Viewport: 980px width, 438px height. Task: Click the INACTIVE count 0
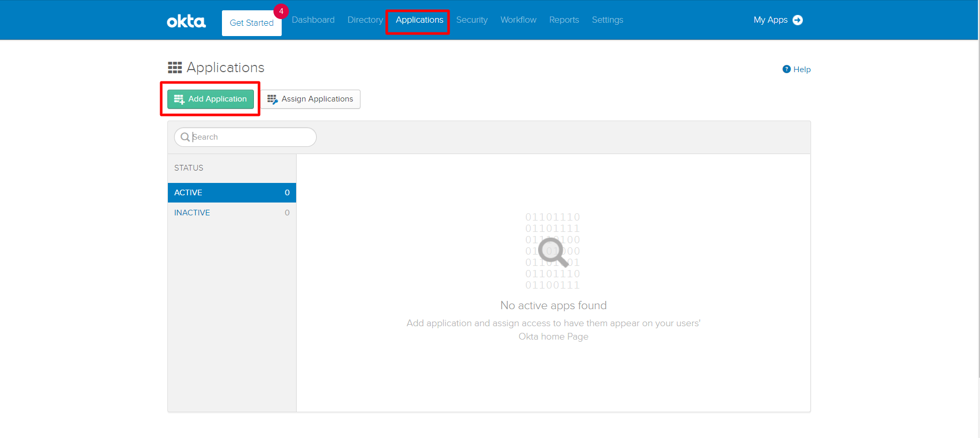287,213
